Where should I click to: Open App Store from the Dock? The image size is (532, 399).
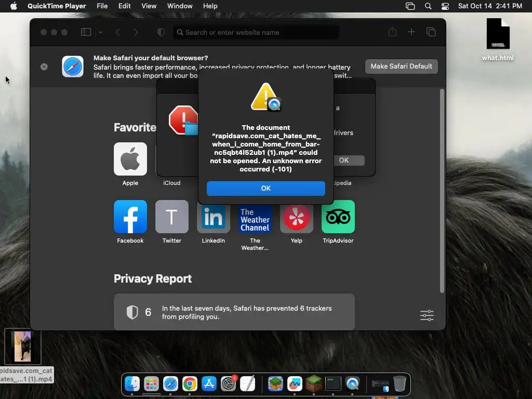(x=209, y=384)
